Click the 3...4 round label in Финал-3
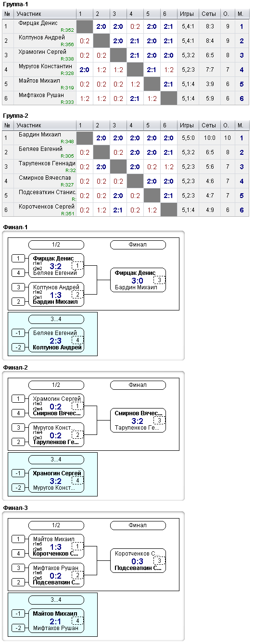The width and height of the screenshot is (254, 644). pyautogui.click(x=56, y=600)
